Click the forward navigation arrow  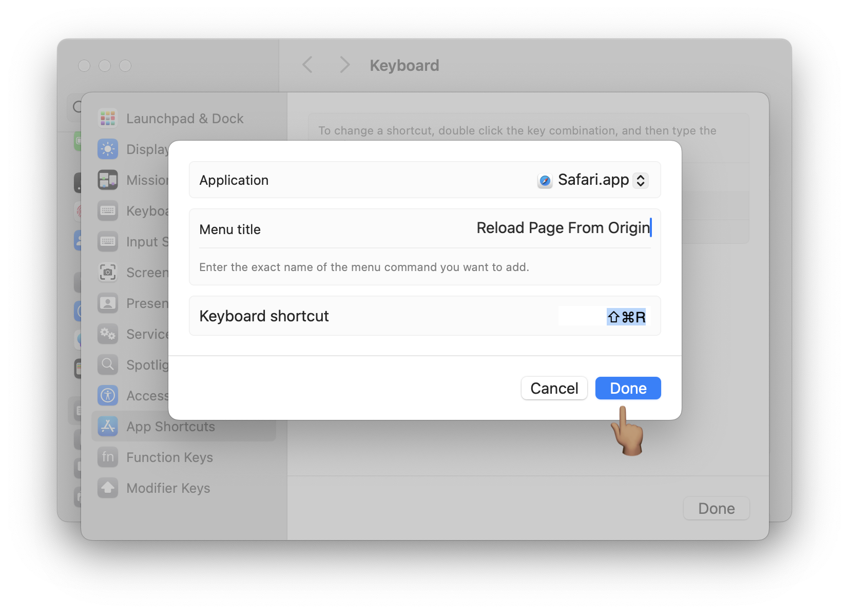pyautogui.click(x=343, y=65)
